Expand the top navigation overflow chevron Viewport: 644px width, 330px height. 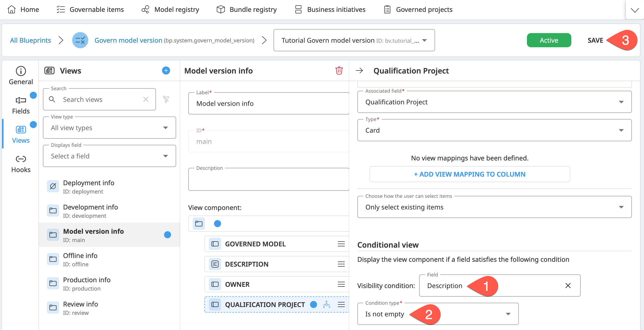click(x=635, y=10)
